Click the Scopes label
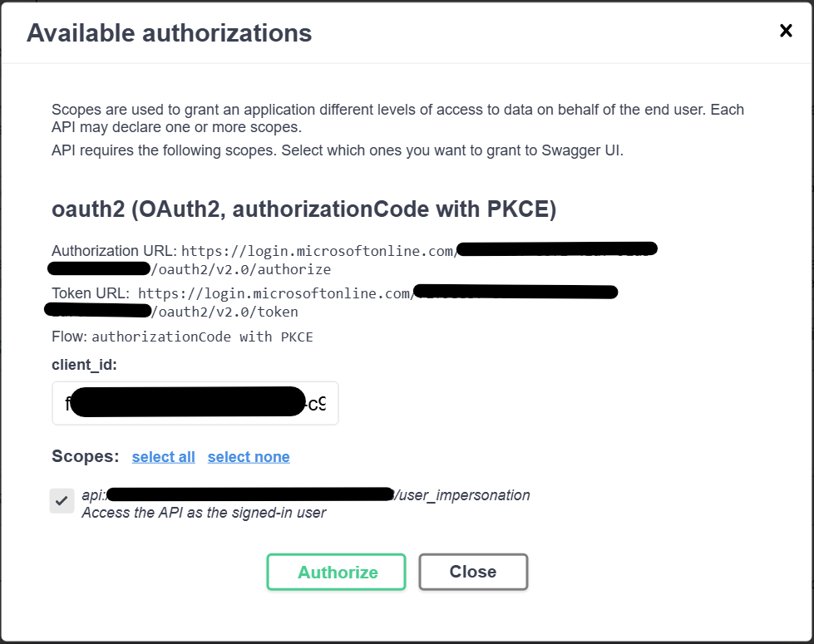 point(85,456)
